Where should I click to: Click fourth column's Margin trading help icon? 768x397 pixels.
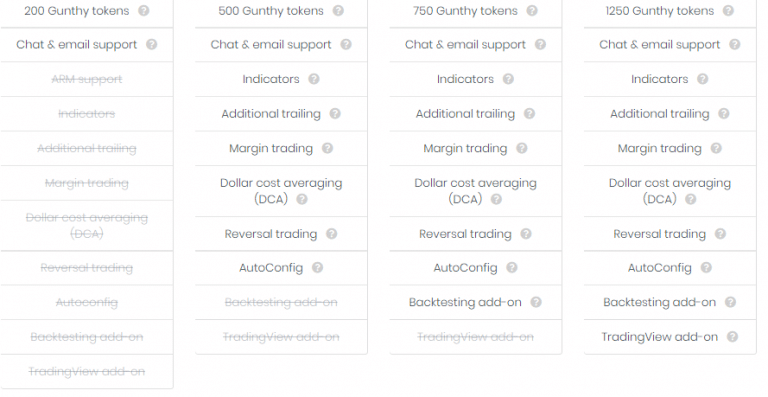[716, 148]
